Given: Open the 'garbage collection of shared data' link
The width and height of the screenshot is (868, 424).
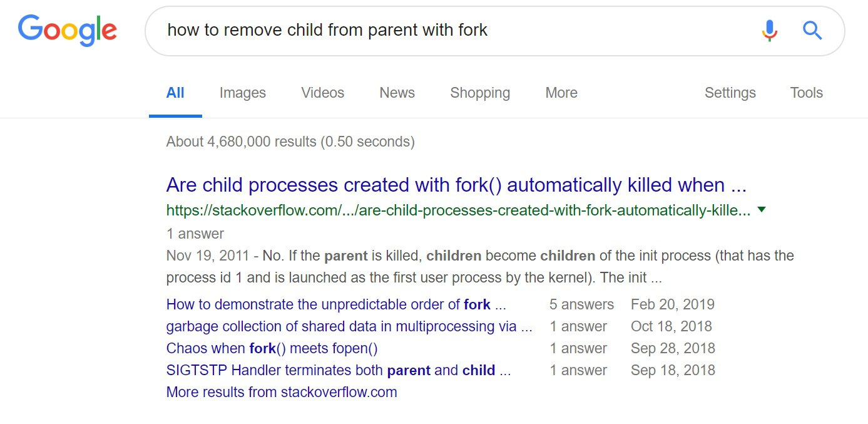Looking at the screenshot, I should [x=349, y=327].
